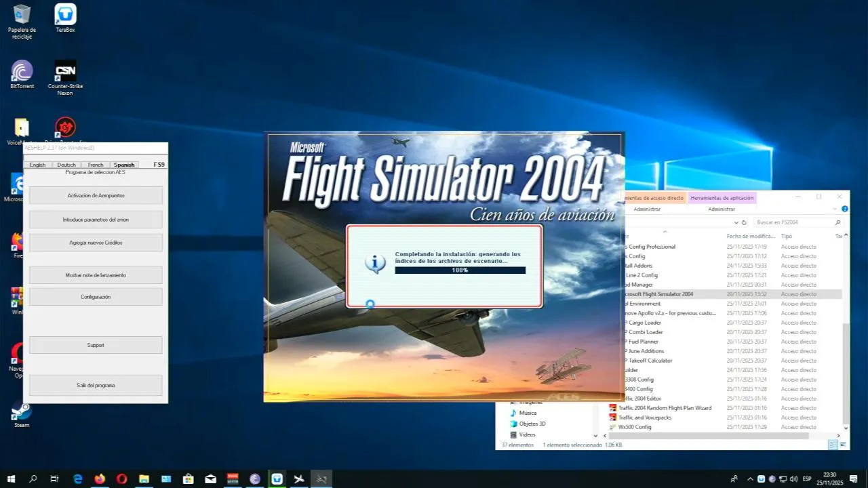This screenshot has height=488, width=868.
Task: Launch BitTorrent from the desktop
Action: [x=22, y=75]
